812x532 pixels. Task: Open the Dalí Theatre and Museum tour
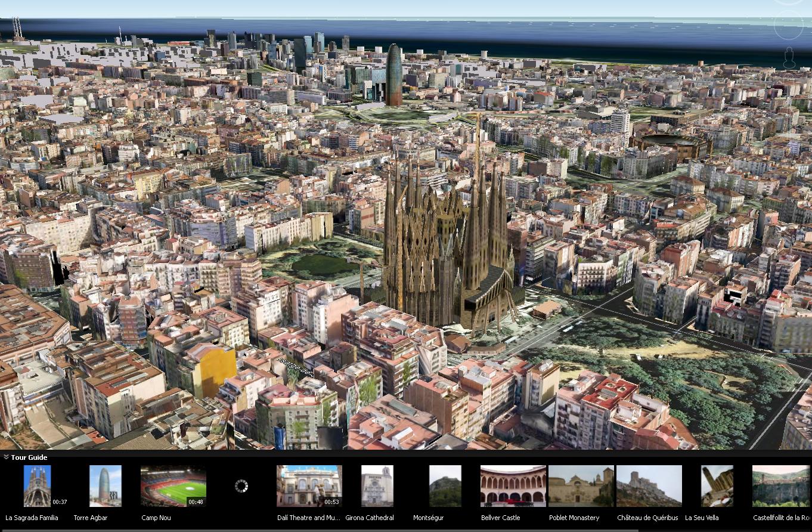coord(309,485)
